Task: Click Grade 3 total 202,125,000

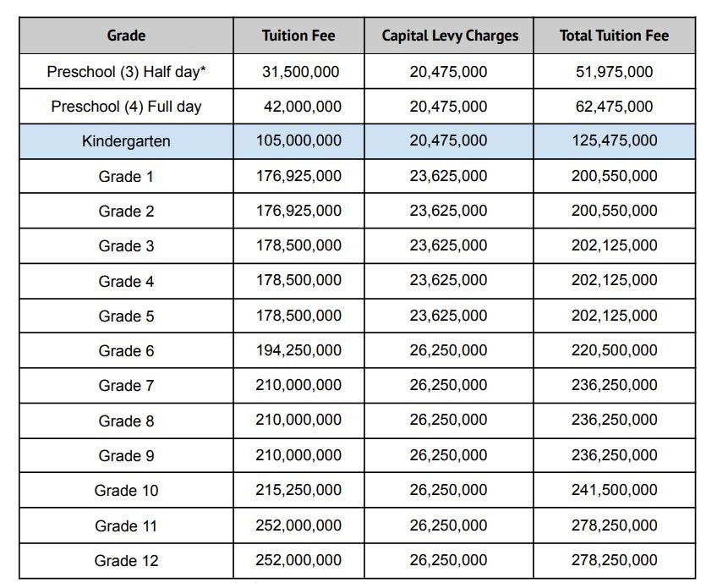Action: click(614, 245)
